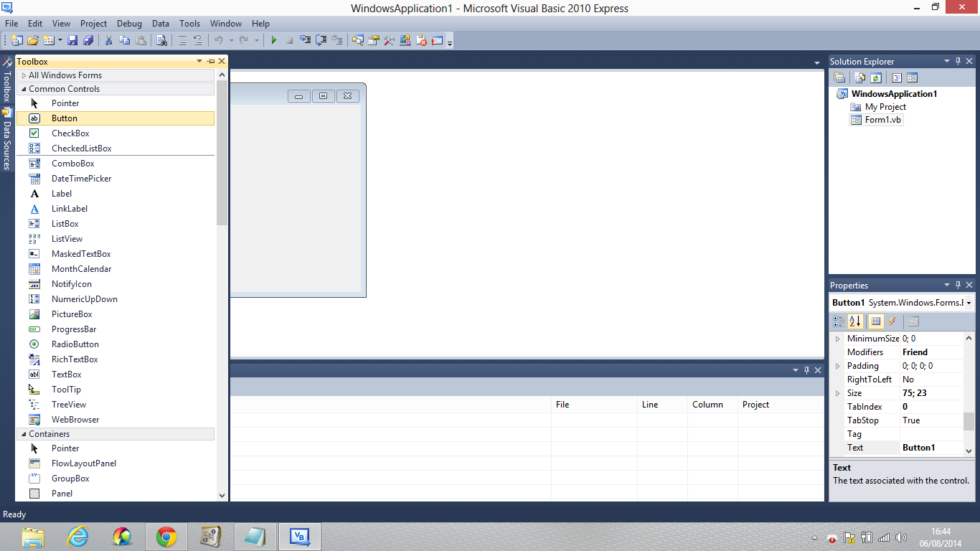Screen dimensions: 980x551
Task: Expand the Padding property
Action: 837,366
